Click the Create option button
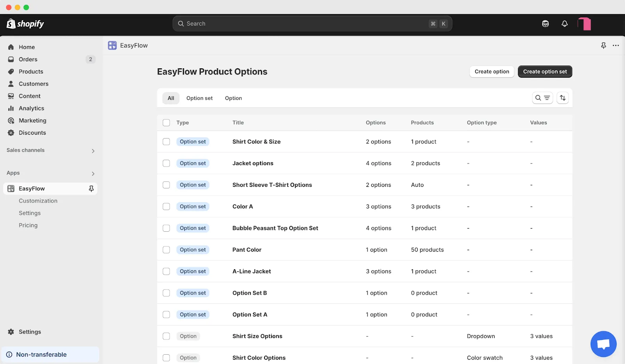 (x=492, y=71)
